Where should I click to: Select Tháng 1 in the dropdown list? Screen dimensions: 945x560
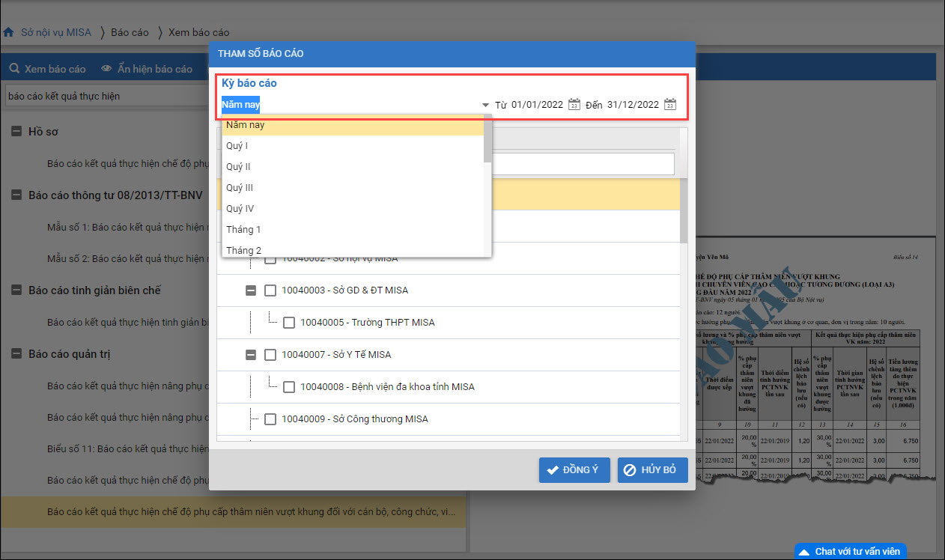(x=243, y=230)
